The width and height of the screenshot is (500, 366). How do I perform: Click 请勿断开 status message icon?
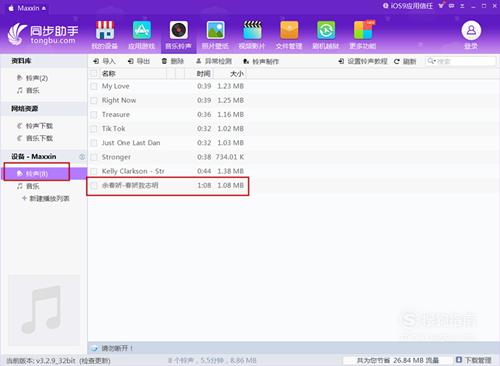tap(94, 349)
